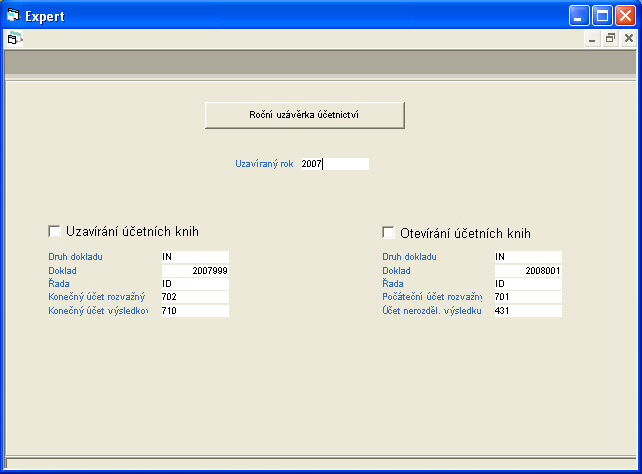
Task: Select the Doklad field with value 2007999
Action: [x=194, y=271]
